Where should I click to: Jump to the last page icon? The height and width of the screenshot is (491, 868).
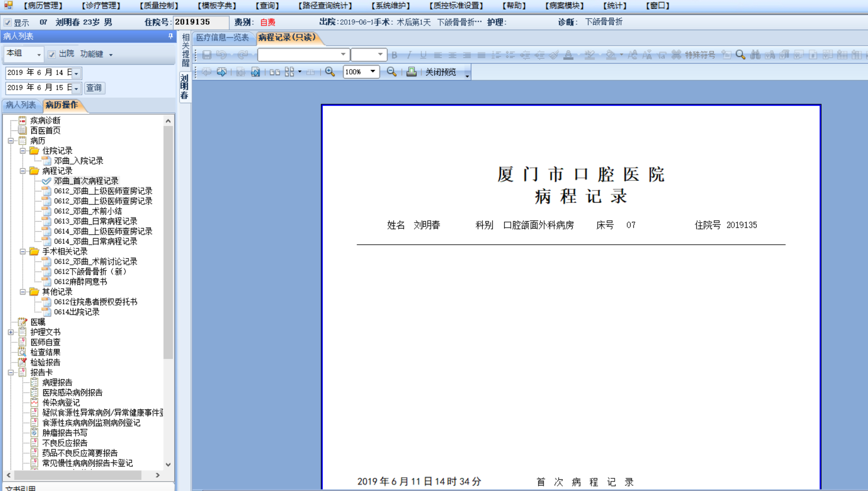coord(255,72)
